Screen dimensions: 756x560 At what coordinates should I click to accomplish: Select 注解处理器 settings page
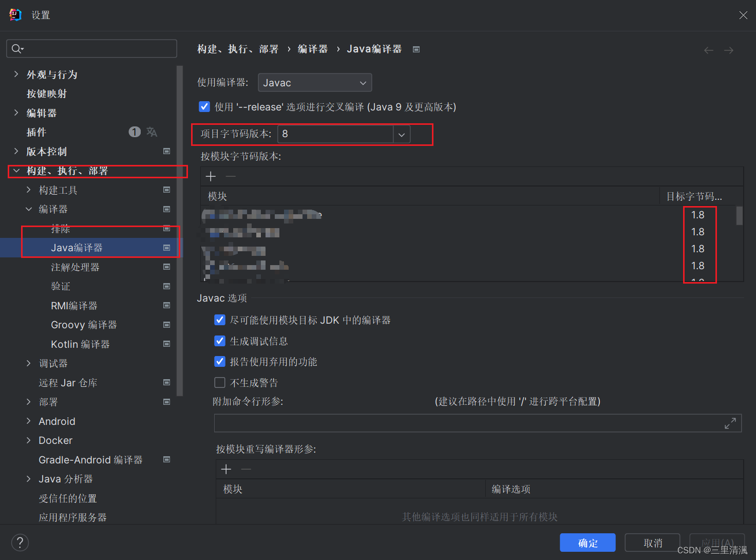[x=75, y=267]
